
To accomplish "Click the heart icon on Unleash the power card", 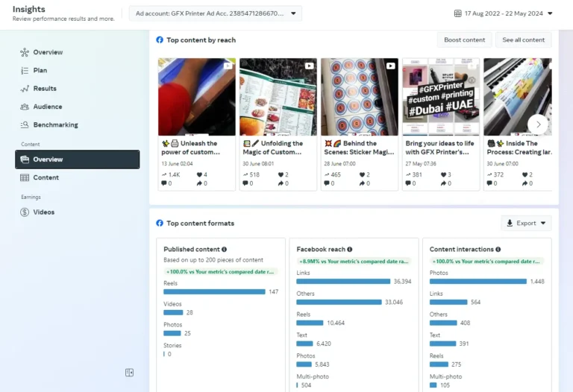I will [x=199, y=174].
